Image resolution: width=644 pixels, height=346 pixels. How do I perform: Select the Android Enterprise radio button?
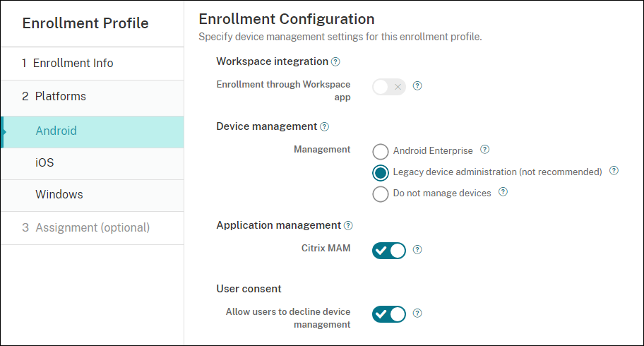tap(381, 151)
